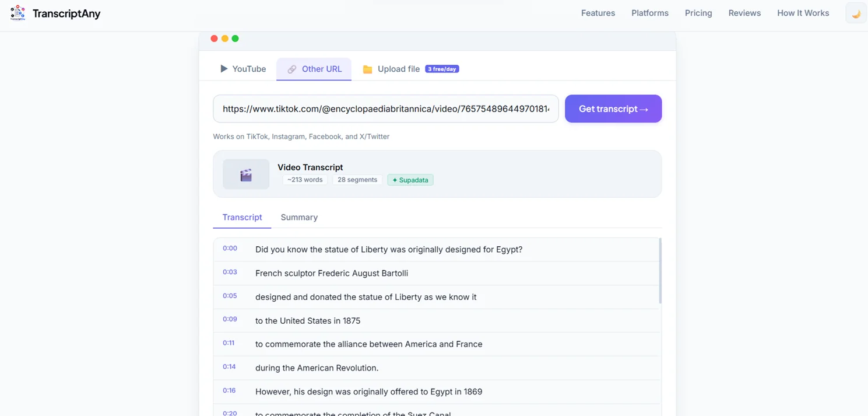Click "Works on TikTok, Instagram, Facebook" hint text

coord(301,137)
